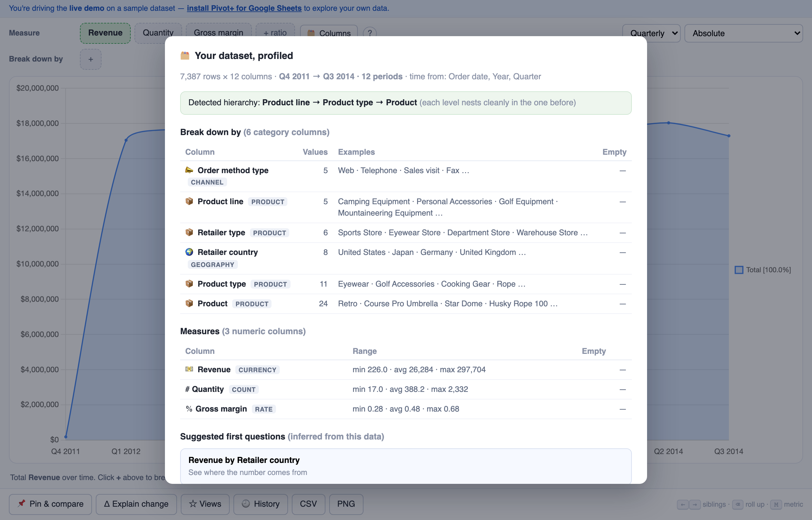This screenshot has width=812, height=520.
Task: Toggle the Revenue measure chip
Action: tap(105, 33)
